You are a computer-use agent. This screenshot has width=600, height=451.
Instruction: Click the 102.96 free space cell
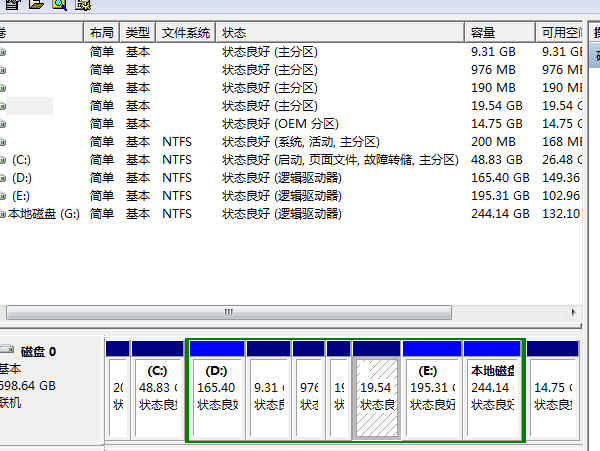point(561,195)
